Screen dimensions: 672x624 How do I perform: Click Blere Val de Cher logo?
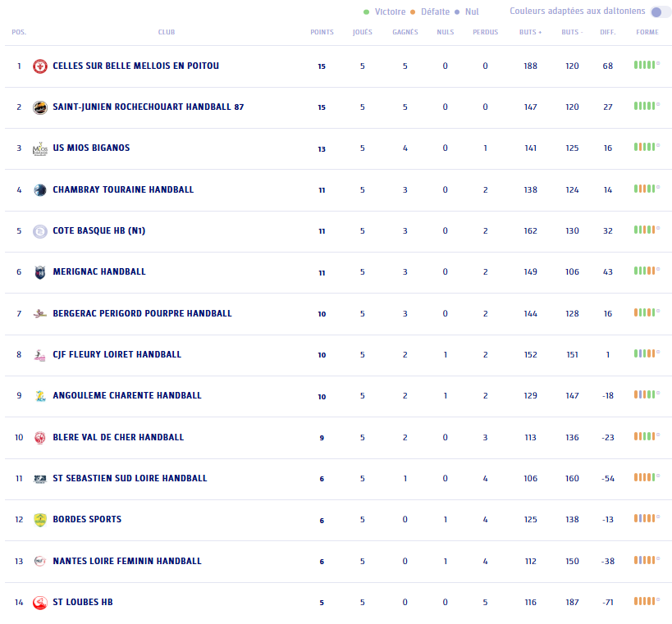point(39,438)
